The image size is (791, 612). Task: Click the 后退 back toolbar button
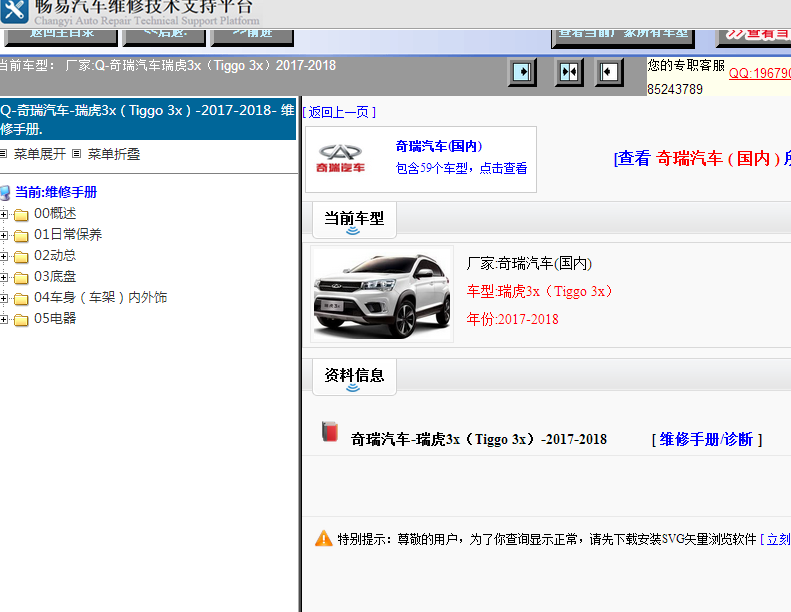coord(164,37)
